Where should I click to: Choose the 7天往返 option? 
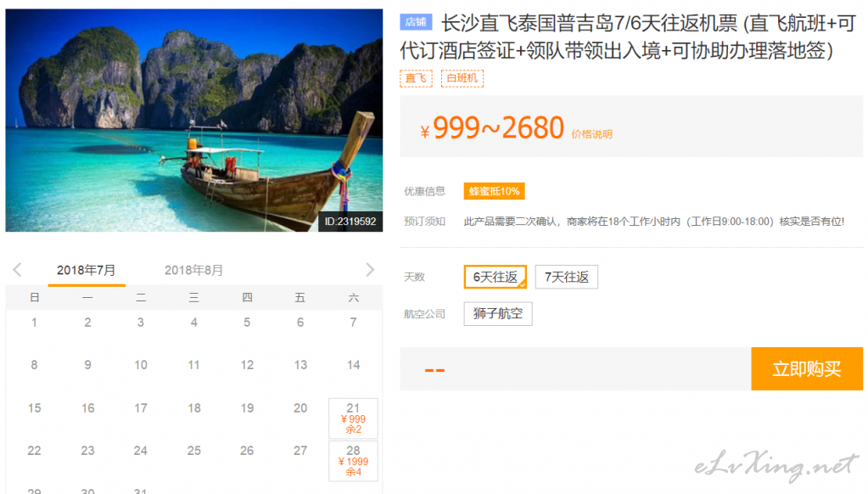(566, 277)
